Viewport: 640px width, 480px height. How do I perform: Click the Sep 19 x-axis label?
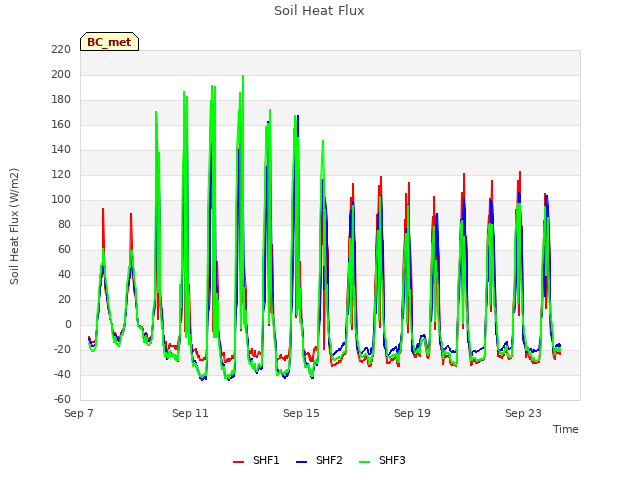click(x=412, y=413)
